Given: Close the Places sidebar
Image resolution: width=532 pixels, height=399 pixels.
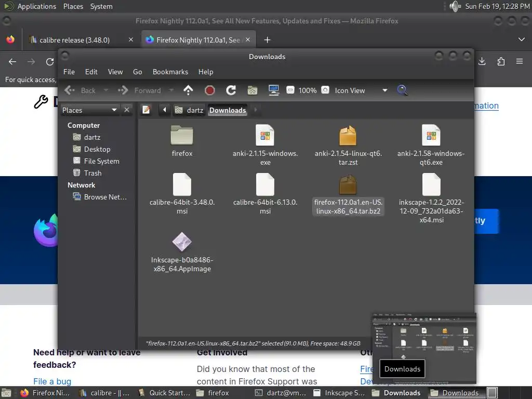Looking at the screenshot, I should (127, 110).
